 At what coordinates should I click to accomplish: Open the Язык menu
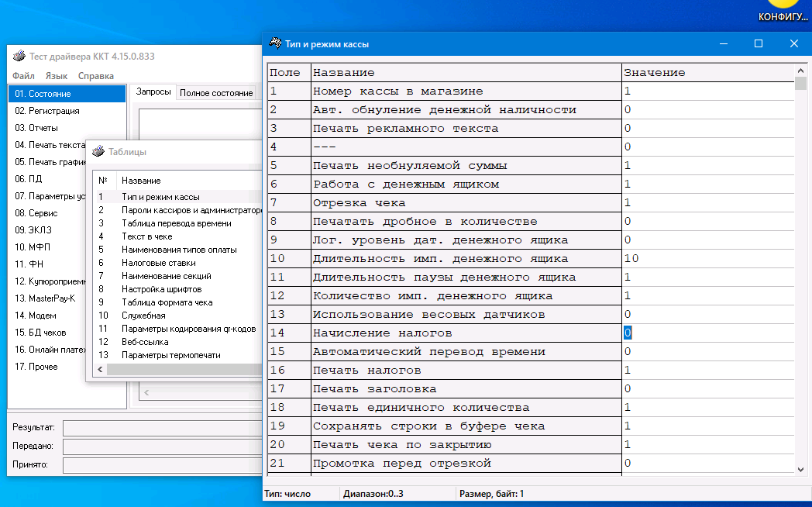(56, 76)
